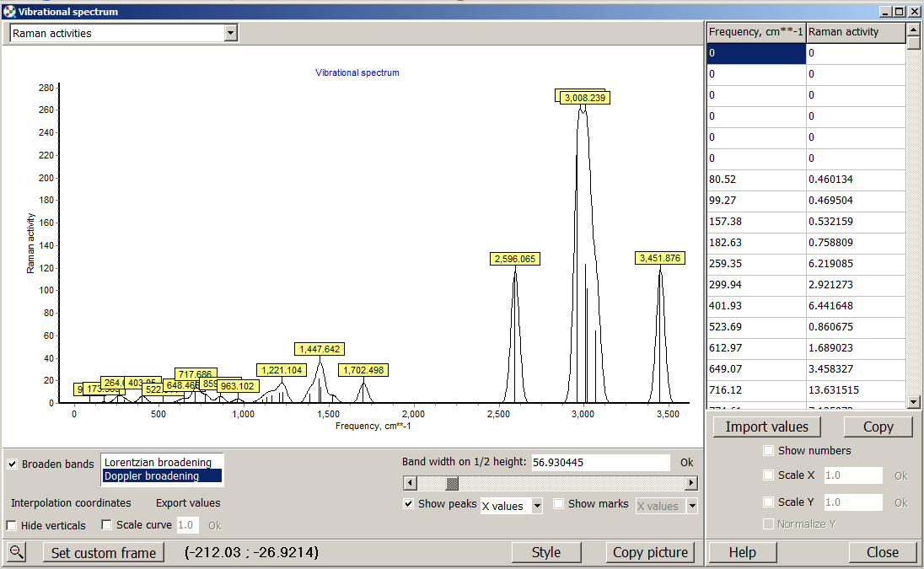
Task: Enable the Hide verticals checkbox
Action: point(12,525)
